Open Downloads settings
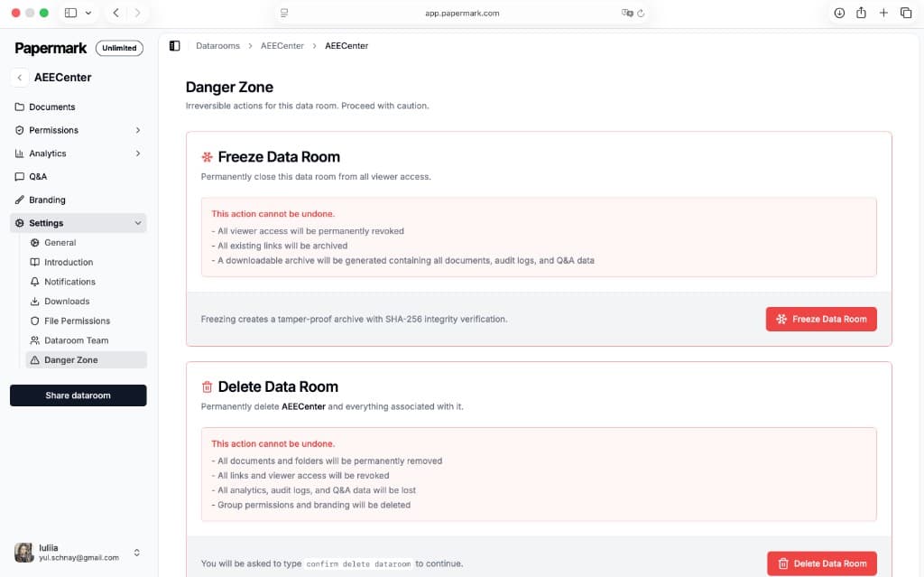The width and height of the screenshot is (924, 577). click(86, 301)
